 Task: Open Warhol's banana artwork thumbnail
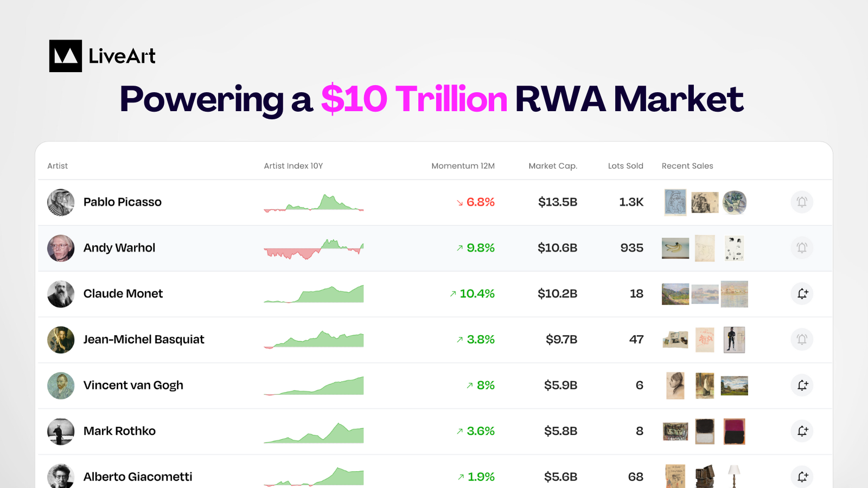coord(675,248)
